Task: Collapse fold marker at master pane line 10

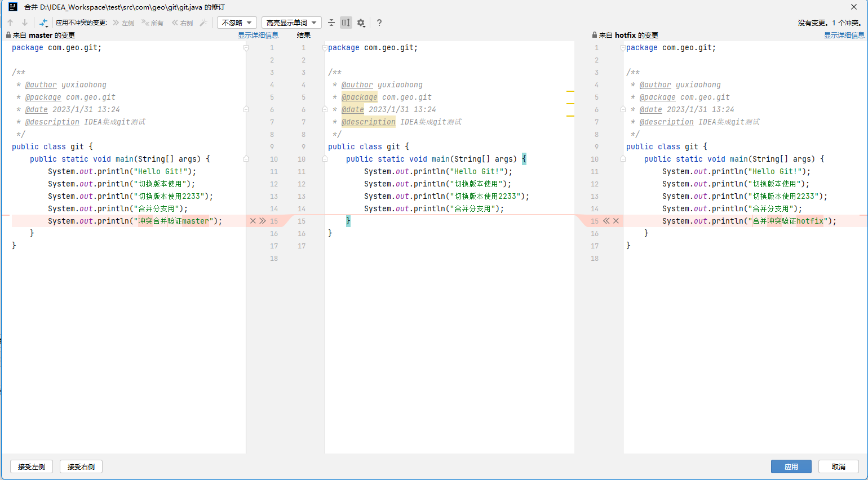Action: click(x=246, y=159)
